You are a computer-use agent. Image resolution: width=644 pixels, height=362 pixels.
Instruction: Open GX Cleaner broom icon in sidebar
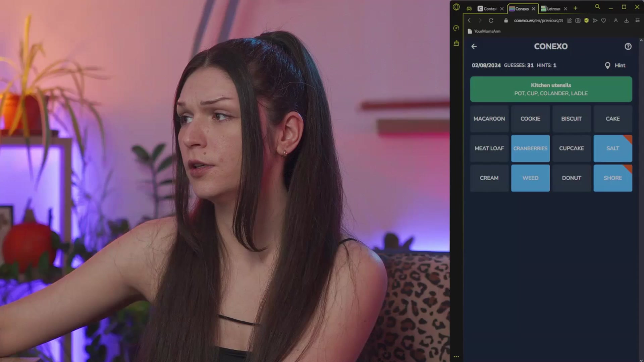click(x=456, y=43)
